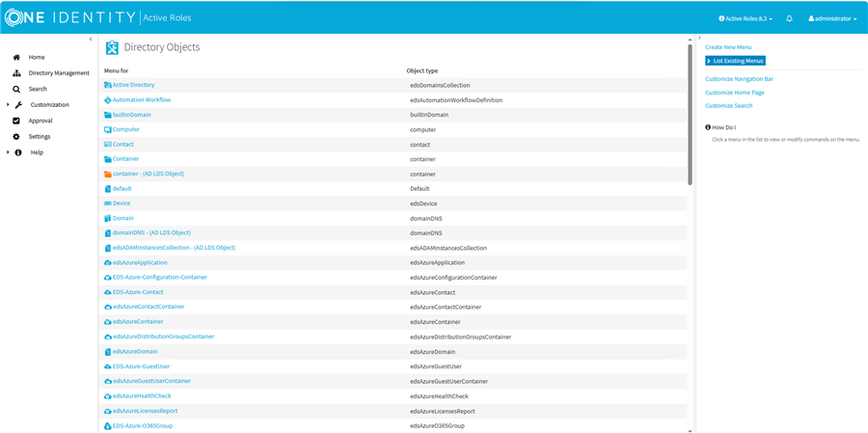
Task: Click the icon next to edsAzureDomain
Action: tap(107, 352)
